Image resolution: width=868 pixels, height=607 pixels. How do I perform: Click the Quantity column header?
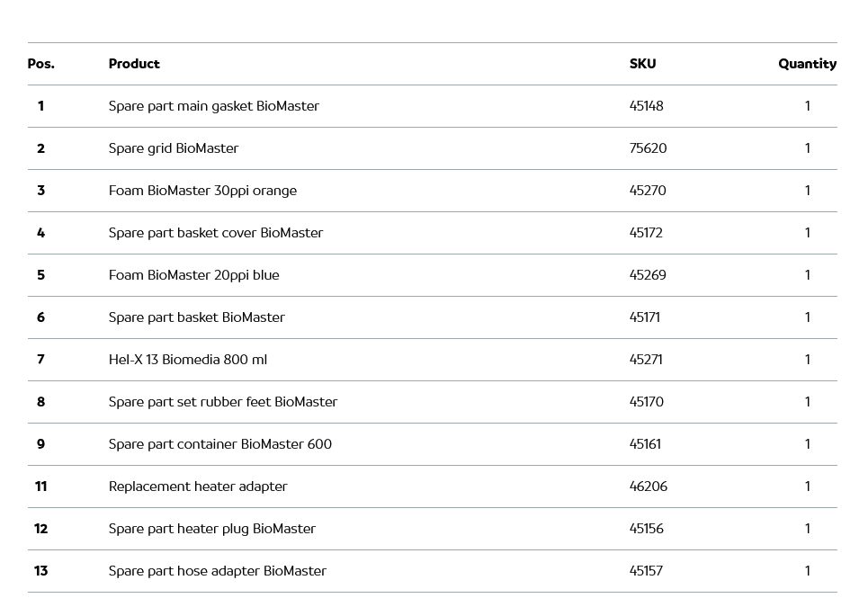click(807, 64)
